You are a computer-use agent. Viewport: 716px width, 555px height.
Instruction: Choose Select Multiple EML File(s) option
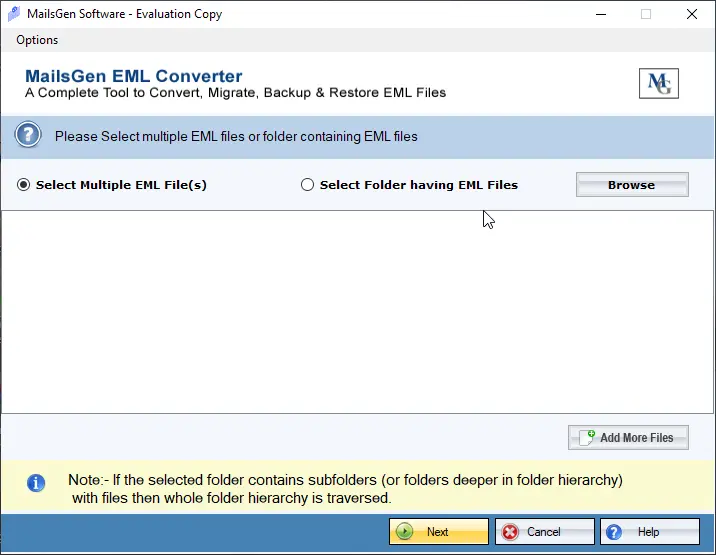click(x=24, y=185)
